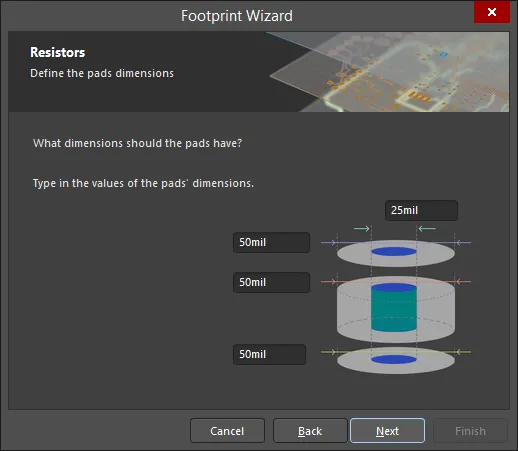Select the middle layer 50mil pad field
The image size is (518, 451).
tap(271, 282)
